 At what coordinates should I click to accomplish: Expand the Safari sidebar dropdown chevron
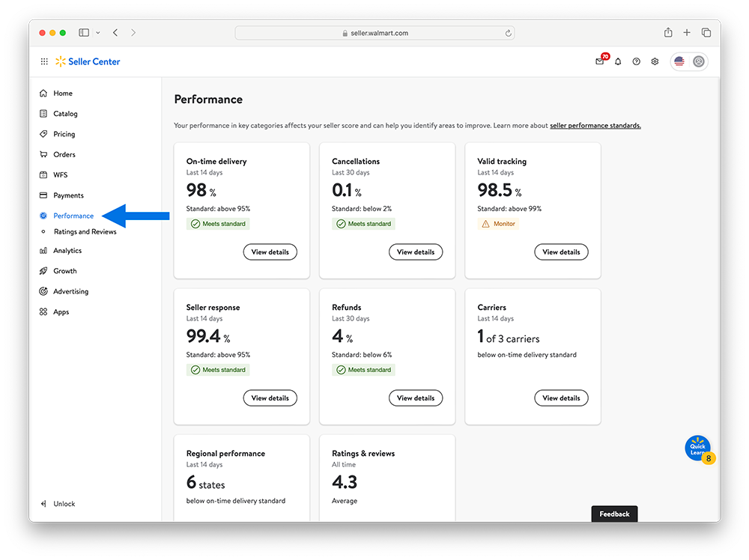(x=97, y=33)
